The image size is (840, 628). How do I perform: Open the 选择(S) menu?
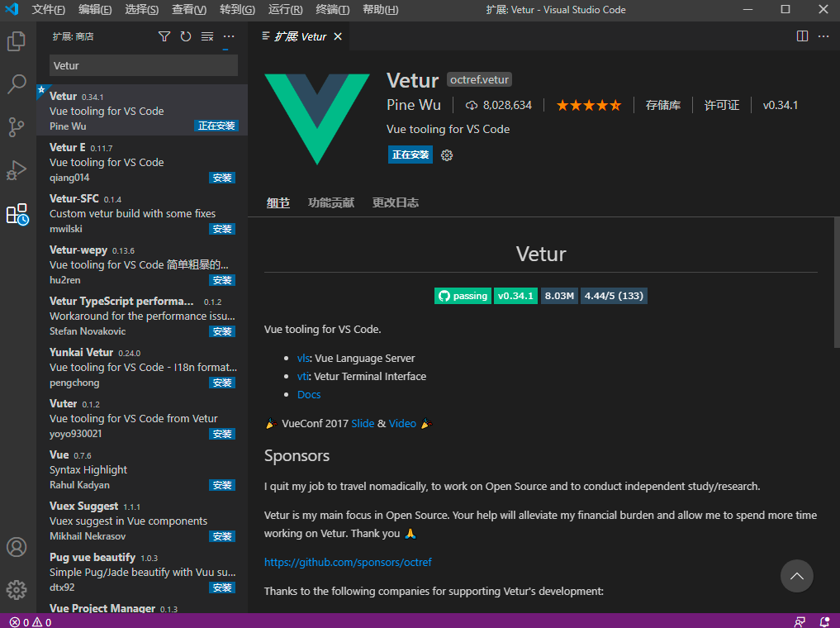[141, 10]
